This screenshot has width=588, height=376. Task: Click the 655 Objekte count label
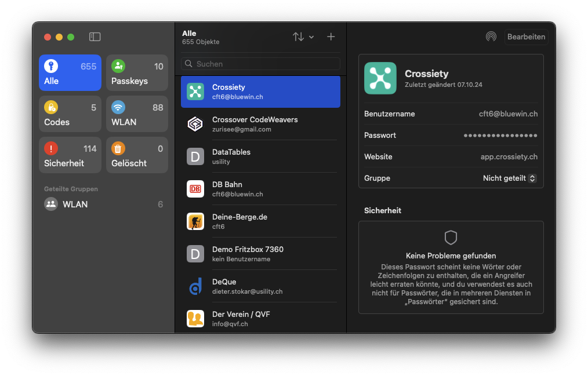(201, 42)
